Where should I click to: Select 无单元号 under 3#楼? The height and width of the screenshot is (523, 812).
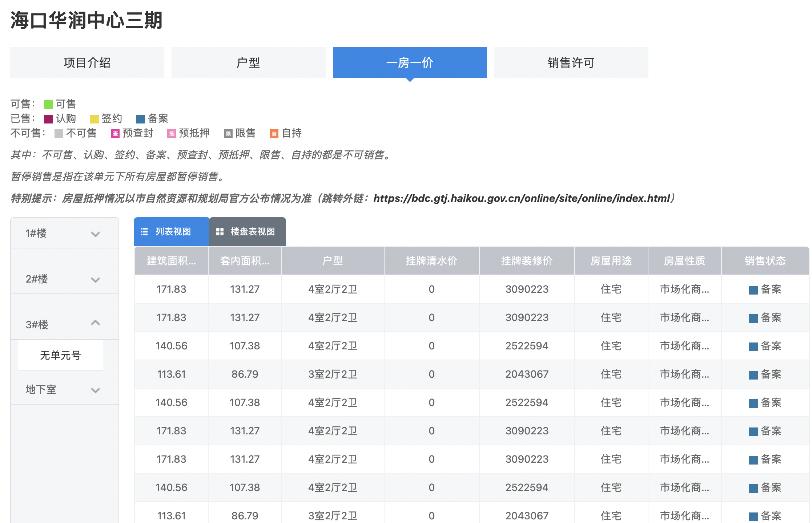tap(60, 355)
